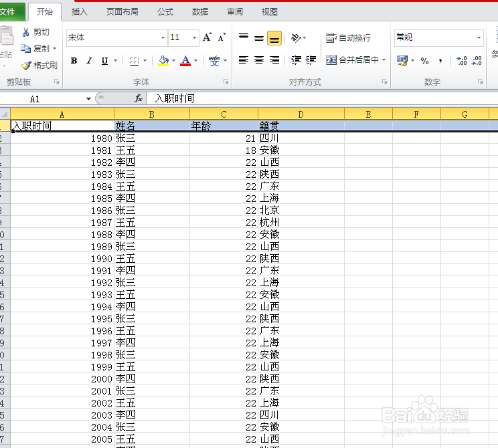This screenshot has width=498, height=448.
Task: Toggle Underline formatting
Action: pyautogui.click(x=104, y=61)
